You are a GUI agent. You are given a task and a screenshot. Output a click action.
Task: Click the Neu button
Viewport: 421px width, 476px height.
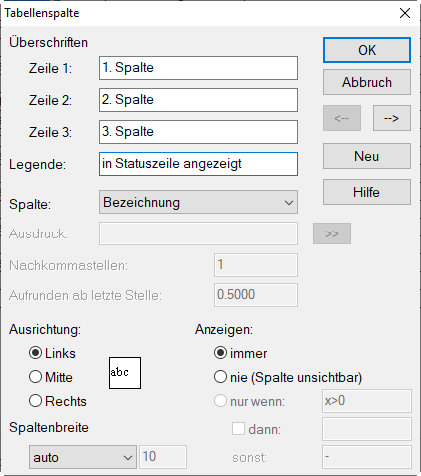pyautogui.click(x=367, y=156)
